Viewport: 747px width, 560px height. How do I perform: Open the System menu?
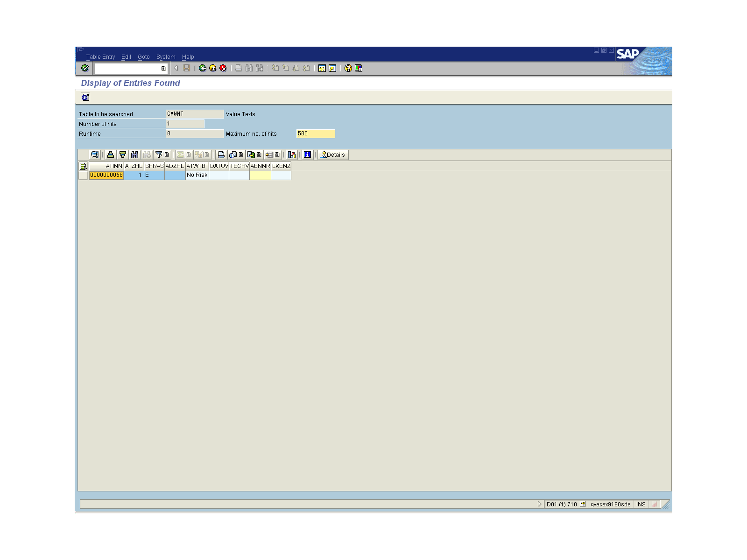[x=166, y=57]
